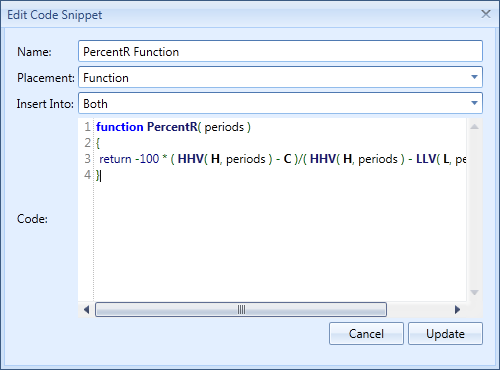
Task: Click the first HHV call in the code
Action: 191,159
